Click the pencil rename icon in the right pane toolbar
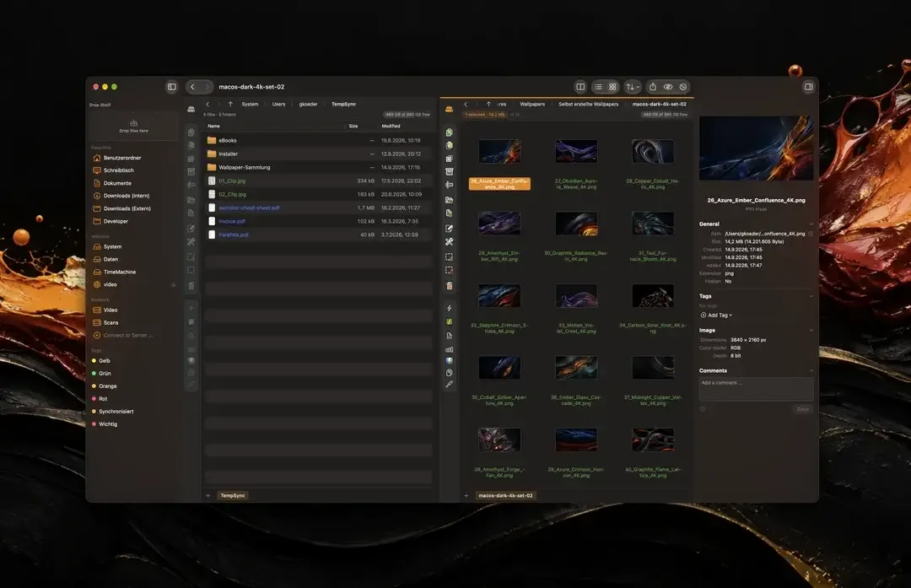 449,229
